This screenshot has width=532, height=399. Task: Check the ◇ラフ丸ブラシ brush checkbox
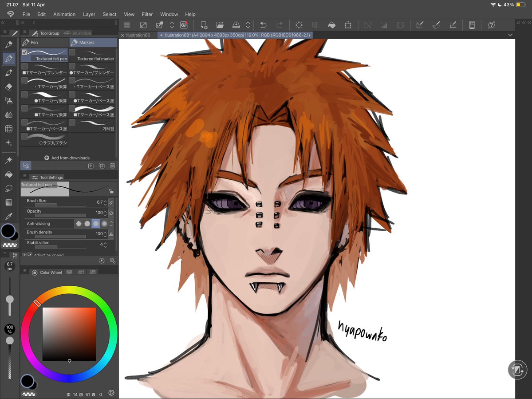pyautogui.click(x=24, y=136)
